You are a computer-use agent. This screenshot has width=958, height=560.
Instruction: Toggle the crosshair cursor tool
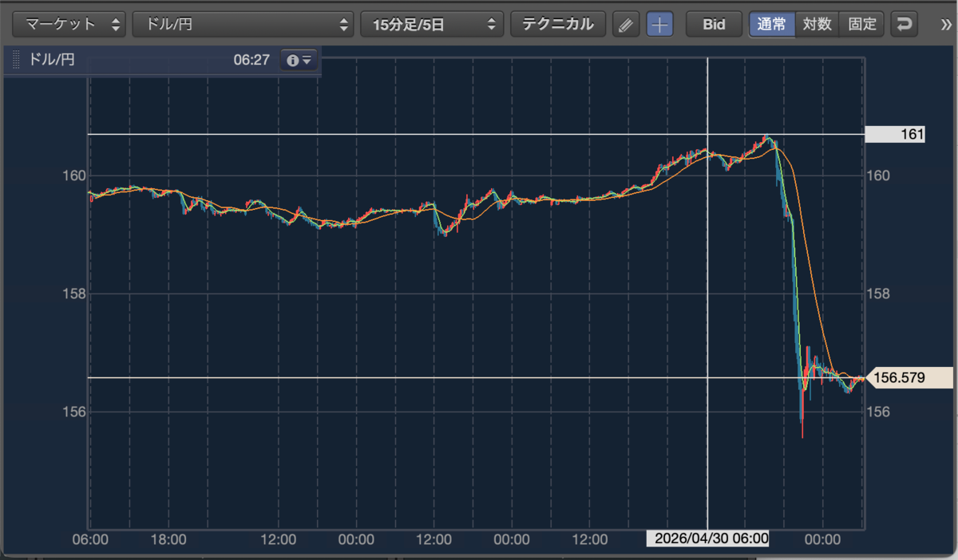659,24
